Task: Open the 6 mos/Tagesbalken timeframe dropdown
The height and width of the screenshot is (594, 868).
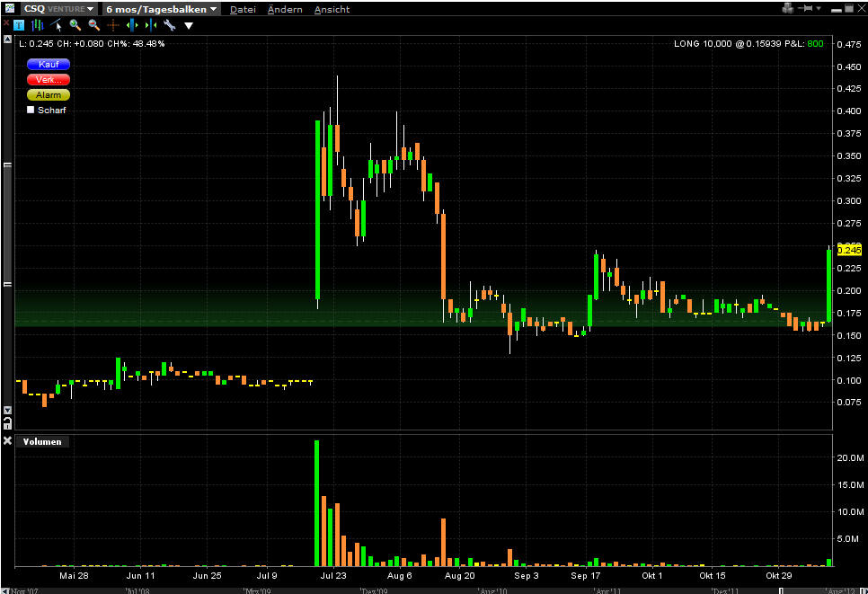Action: [x=159, y=8]
